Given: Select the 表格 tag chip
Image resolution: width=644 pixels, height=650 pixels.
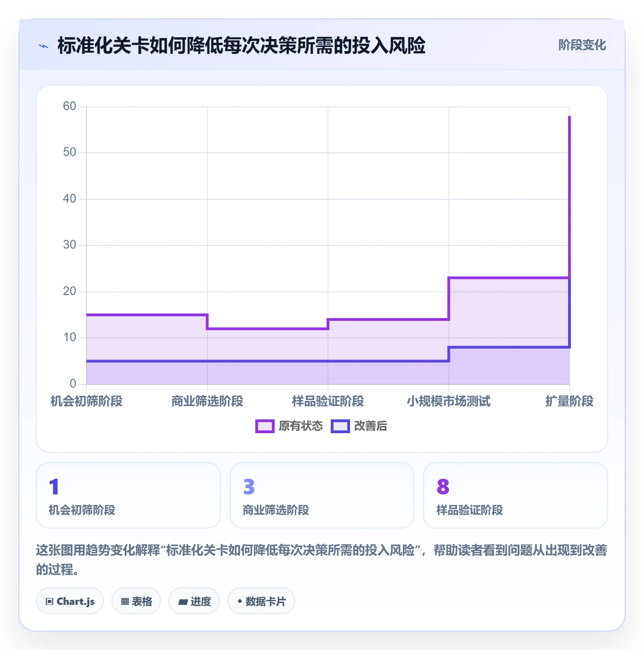Looking at the screenshot, I should tap(136, 601).
